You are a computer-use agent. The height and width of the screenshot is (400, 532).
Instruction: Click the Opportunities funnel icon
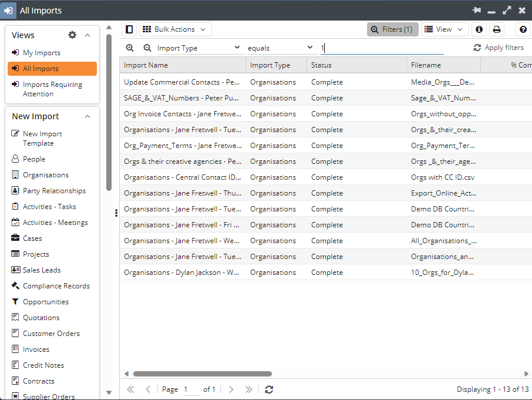pos(15,301)
